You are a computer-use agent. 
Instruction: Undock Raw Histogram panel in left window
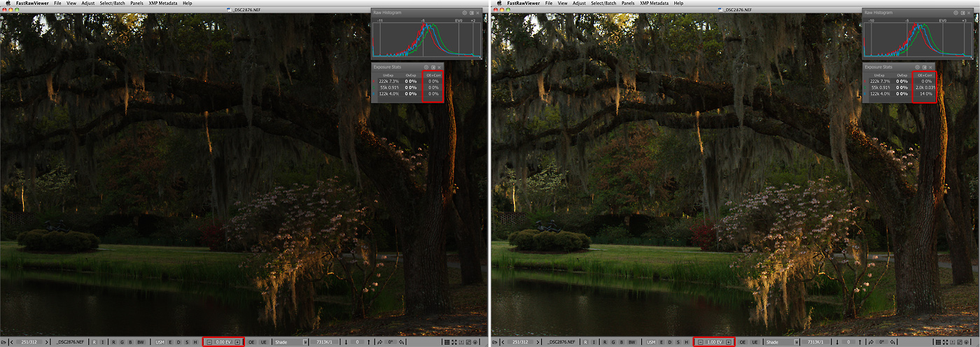pos(472,13)
